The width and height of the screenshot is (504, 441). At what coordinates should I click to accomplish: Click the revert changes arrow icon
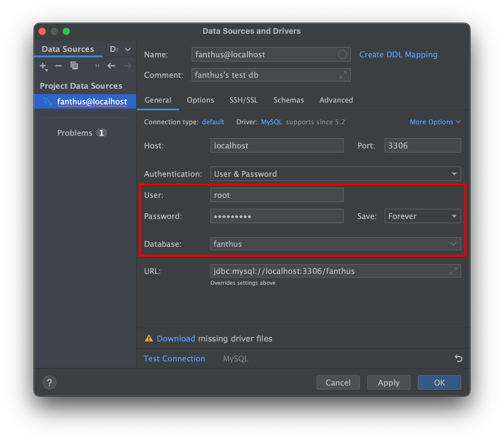[458, 358]
